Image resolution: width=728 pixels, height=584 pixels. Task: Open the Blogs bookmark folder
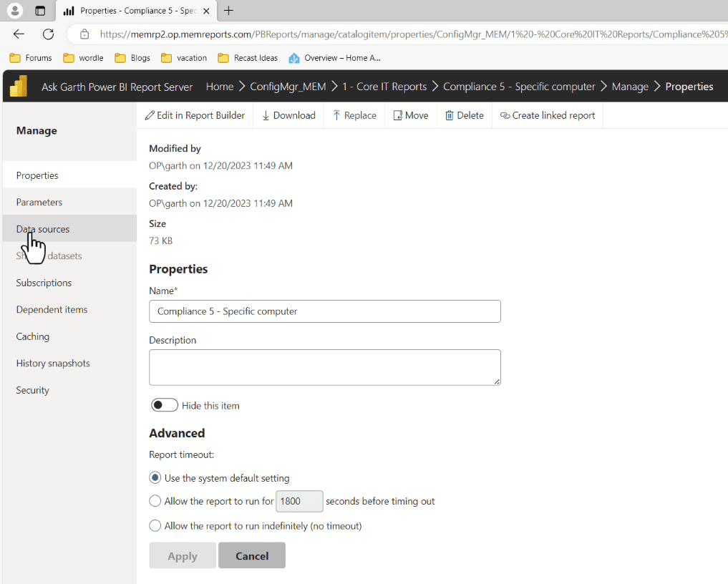pyautogui.click(x=132, y=58)
